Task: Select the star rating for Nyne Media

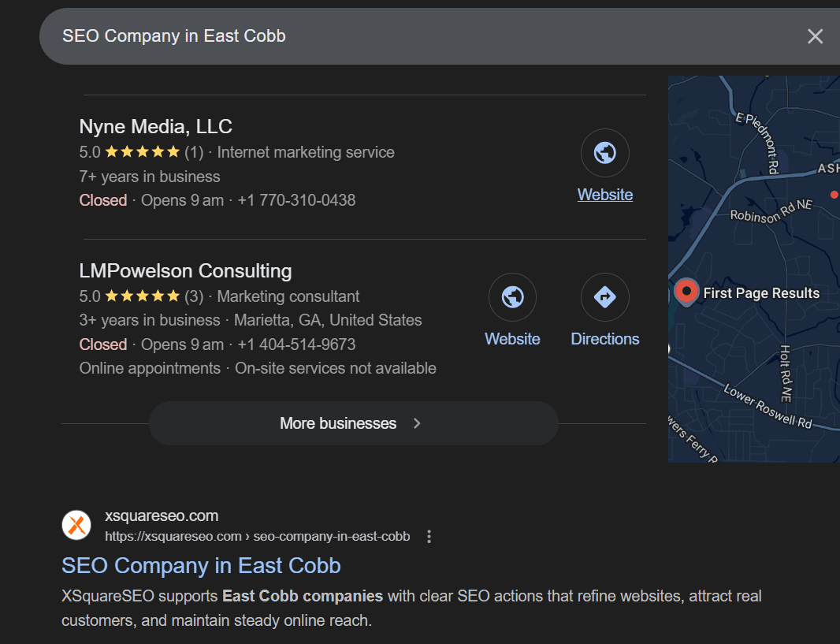Action: pyautogui.click(x=142, y=151)
